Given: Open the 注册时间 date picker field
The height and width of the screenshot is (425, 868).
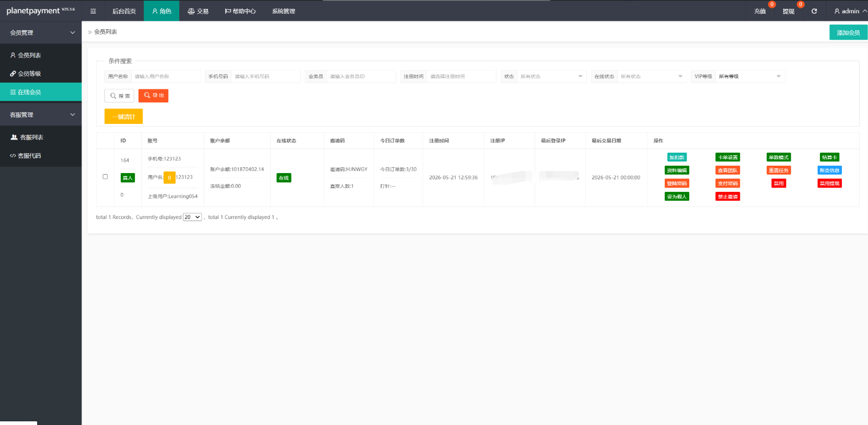Looking at the screenshot, I should 461,76.
